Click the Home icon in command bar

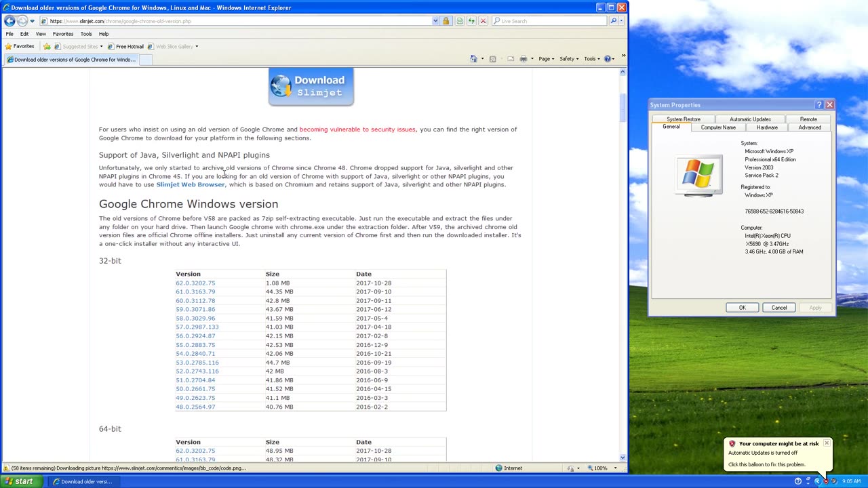(x=473, y=59)
